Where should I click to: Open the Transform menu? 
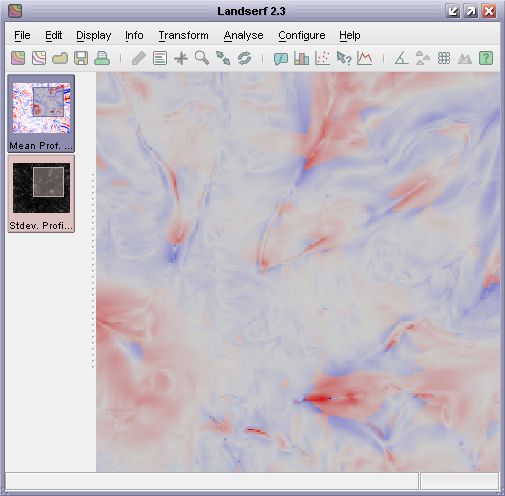pos(183,35)
